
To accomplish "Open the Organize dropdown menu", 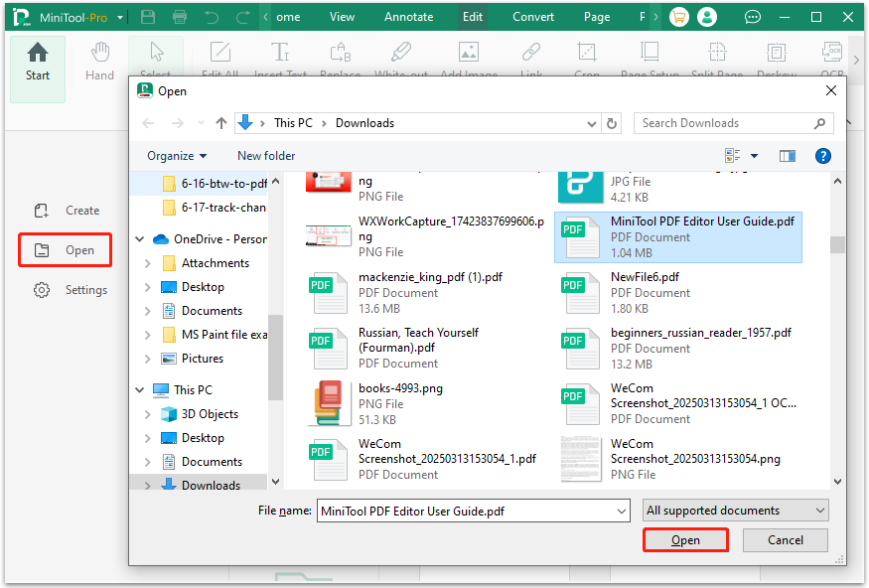I will 177,156.
